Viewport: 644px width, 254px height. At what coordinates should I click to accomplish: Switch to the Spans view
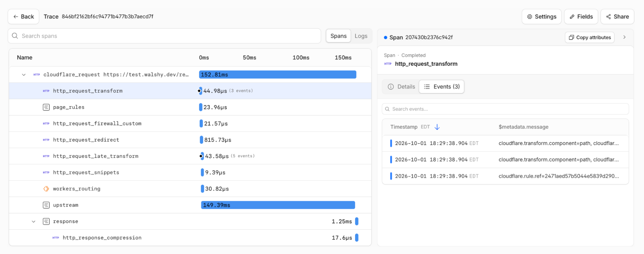coord(338,36)
